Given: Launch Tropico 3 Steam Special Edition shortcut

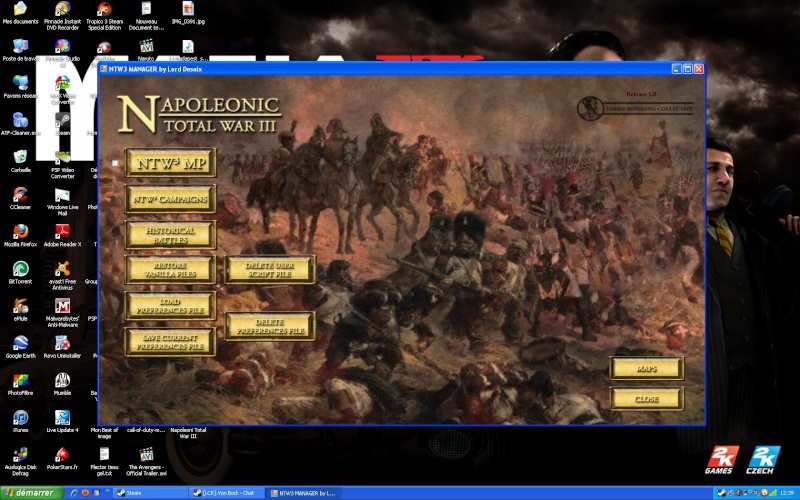Looking at the screenshot, I should 104,15.
